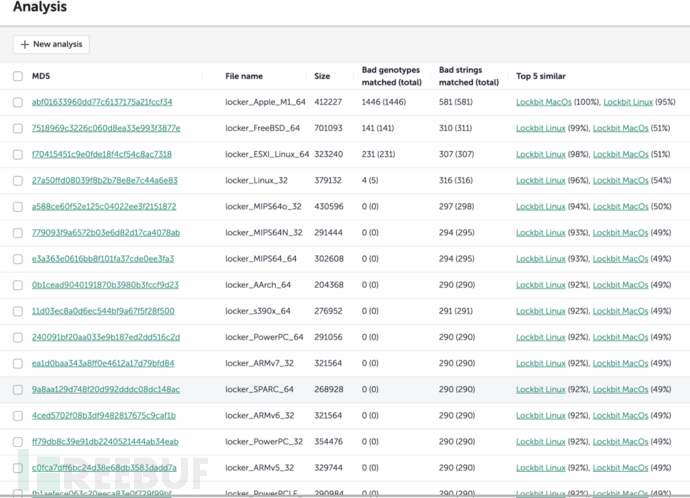Image resolution: width=690 pixels, height=498 pixels.
Task: Mark the locker_Linux_32 row checkbox
Action: coord(18,181)
